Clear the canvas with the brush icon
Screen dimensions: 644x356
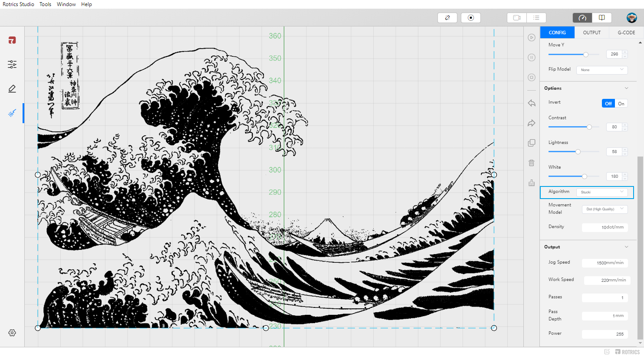(x=532, y=183)
